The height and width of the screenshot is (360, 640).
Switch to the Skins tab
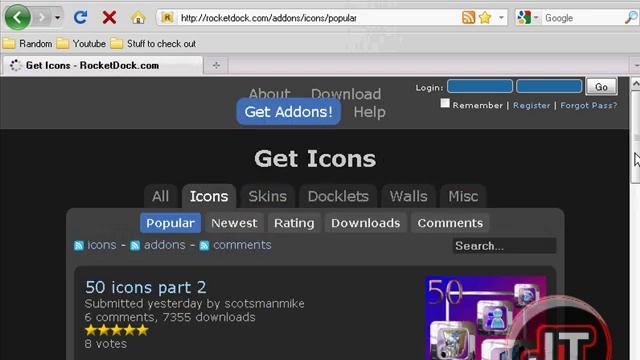pyautogui.click(x=267, y=196)
